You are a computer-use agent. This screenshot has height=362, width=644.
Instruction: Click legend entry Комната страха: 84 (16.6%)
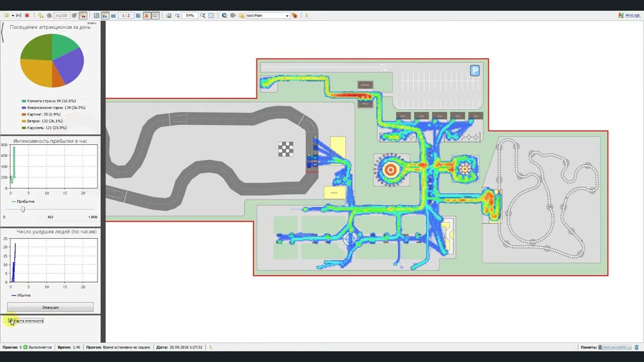(x=49, y=101)
